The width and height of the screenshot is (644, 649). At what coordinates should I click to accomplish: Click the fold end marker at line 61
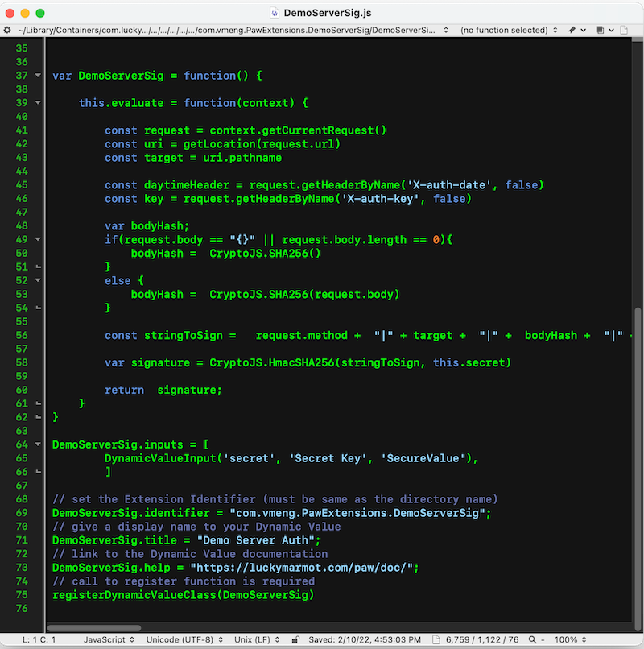38,403
